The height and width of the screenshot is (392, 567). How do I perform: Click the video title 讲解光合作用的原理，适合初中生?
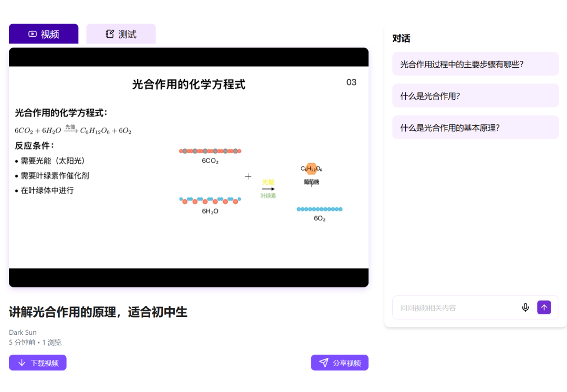pos(98,312)
